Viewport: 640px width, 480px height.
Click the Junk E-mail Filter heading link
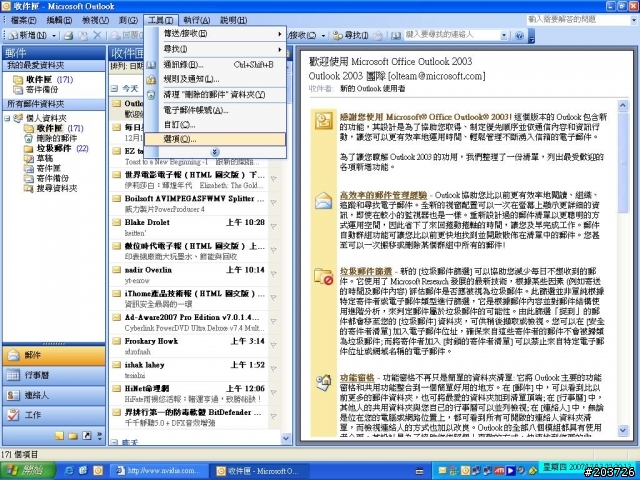pyautogui.click(x=366, y=271)
